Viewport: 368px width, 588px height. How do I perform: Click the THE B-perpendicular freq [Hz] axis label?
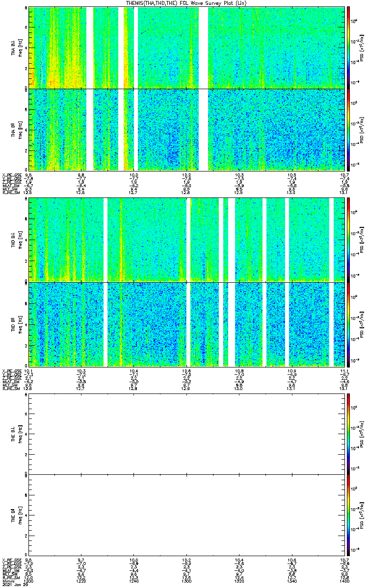point(19,434)
